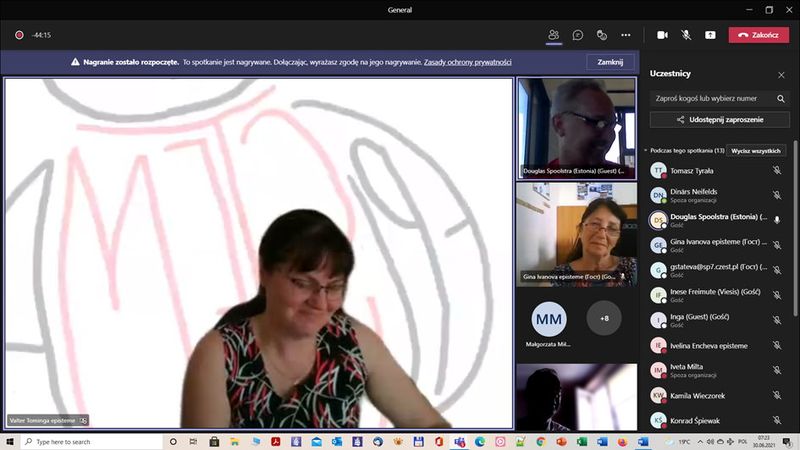Toggle the microphone mute button in toolbar

(x=686, y=35)
